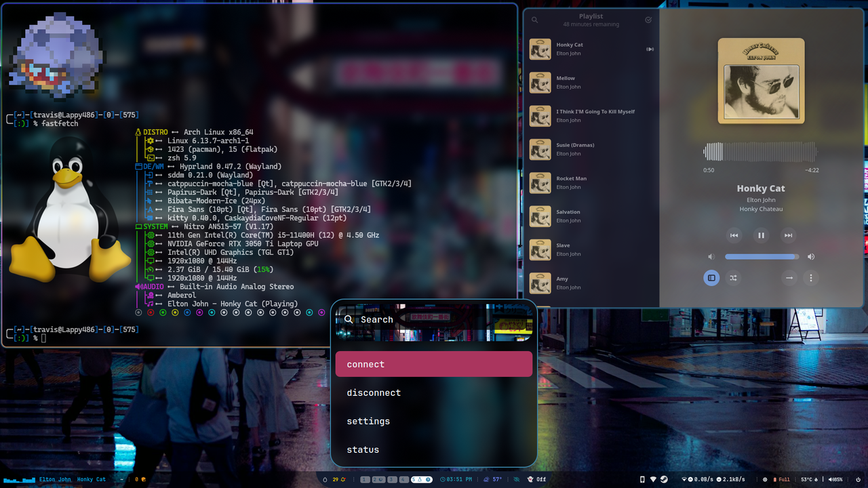Open the Steam tray icon
Screen dimensions: 868x488
pyautogui.click(x=664, y=479)
